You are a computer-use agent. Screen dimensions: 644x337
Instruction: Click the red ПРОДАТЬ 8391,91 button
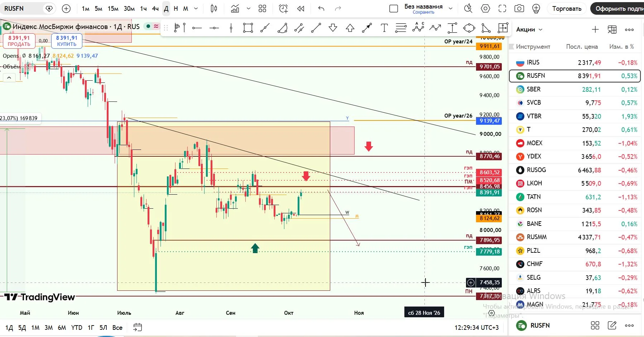(x=19, y=41)
